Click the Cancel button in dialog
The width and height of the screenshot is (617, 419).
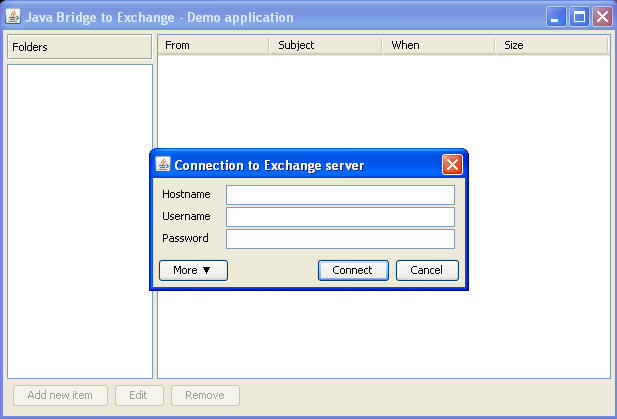[x=427, y=270]
